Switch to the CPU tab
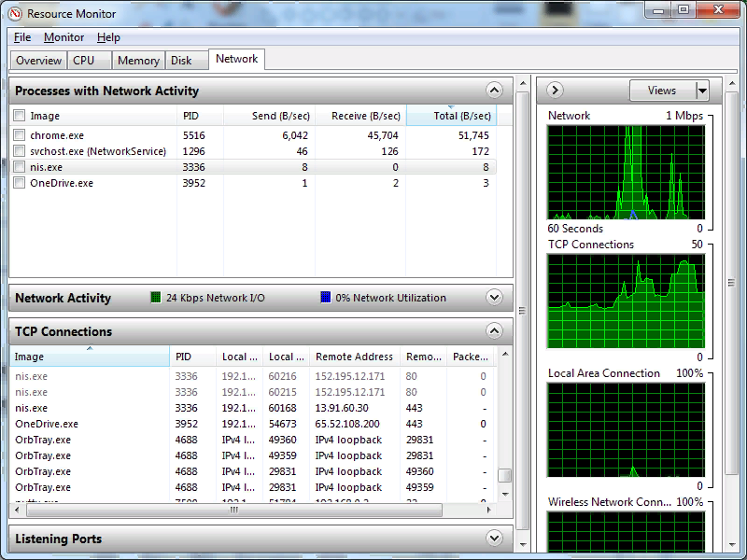The width and height of the screenshot is (747, 560). pos(84,61)
